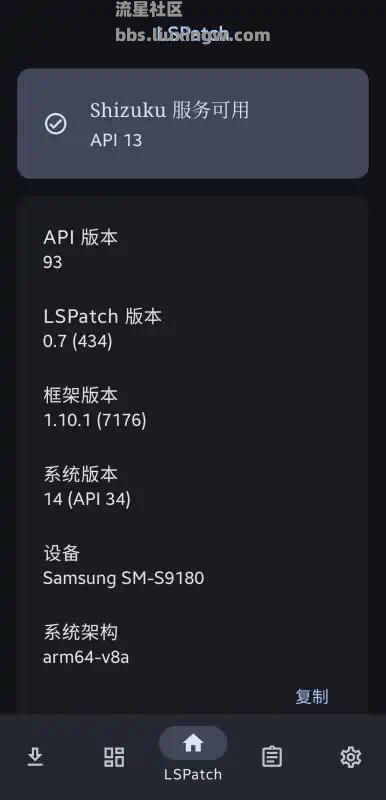
Task: Tap the value 93 under API 版本
Action: point(53,262)
